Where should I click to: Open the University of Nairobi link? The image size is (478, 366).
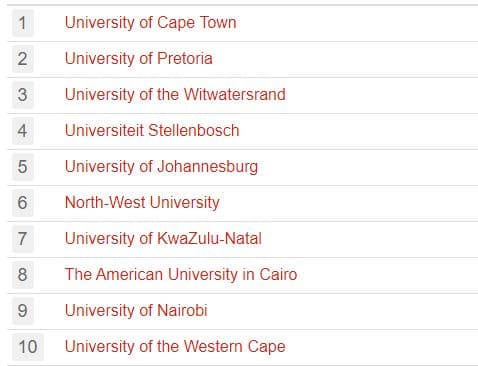tap(136, 311)
